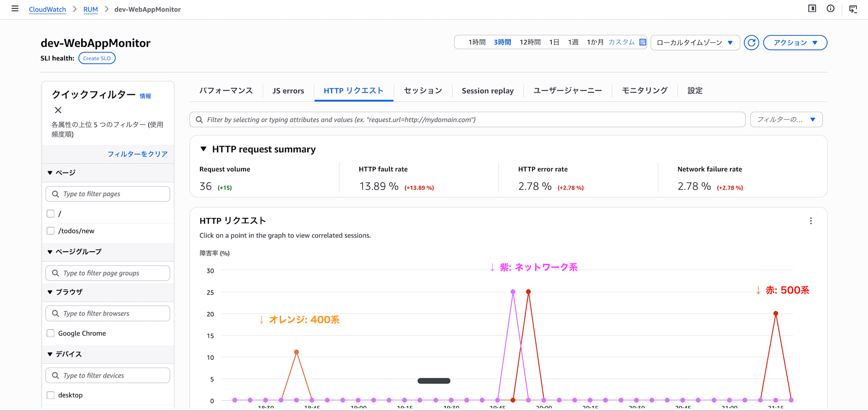Collapse the HTTP request summary section
This screenshot has height=411, width=868.
(203, 149)
